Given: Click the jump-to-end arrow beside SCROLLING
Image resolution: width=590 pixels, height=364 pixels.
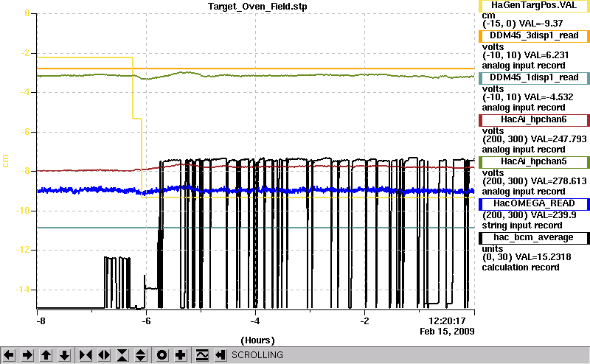Looking at the screenshot, I should tap(221, 355).
